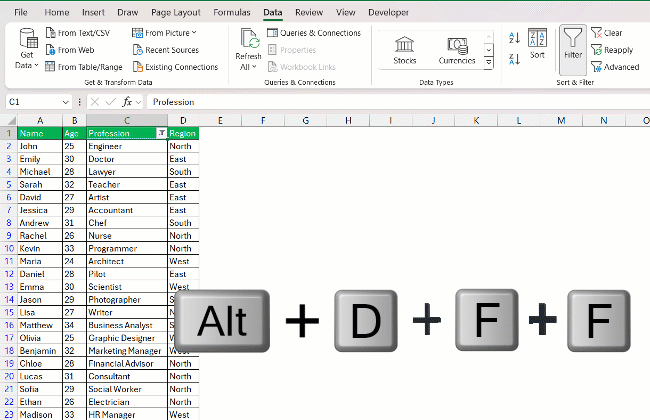Import data From Text/CSV
The width and height of the screenshot is (650, 420).
click(78, 33)
